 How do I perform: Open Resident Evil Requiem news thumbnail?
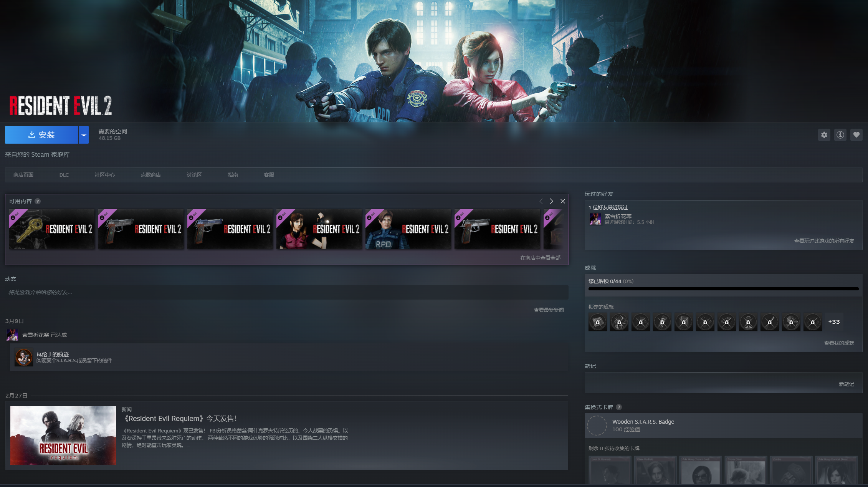tap(63, 435)
